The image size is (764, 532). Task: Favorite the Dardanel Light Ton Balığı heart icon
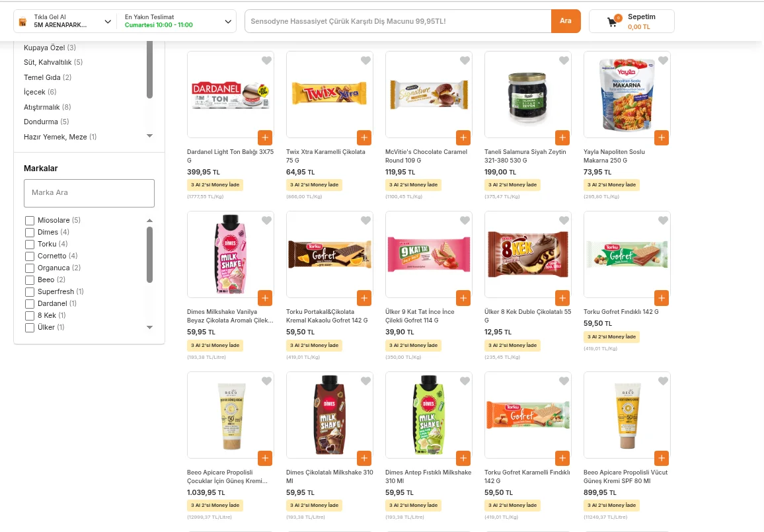click(266, 60)
